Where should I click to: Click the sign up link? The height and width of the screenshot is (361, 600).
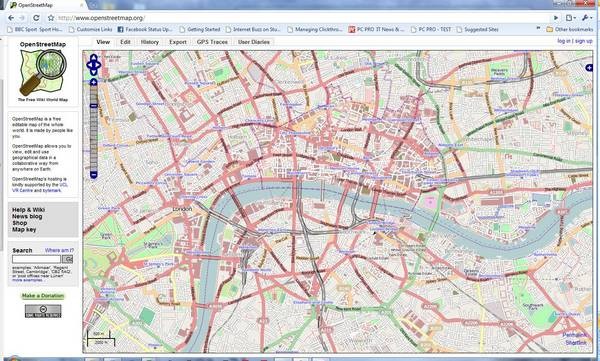[584, 41]
